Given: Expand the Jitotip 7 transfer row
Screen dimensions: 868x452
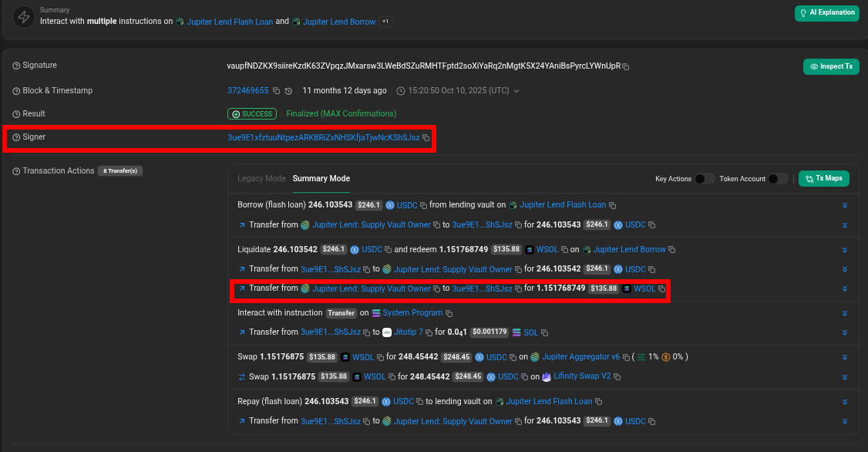Looking at the screenshot, I should 845,333.
